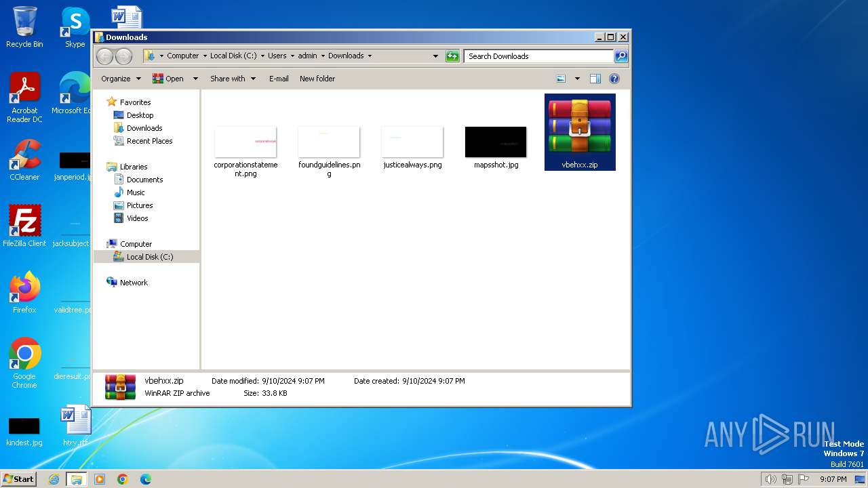Expand the recent pages dropdown arrow after Users breadcrumb
The image size is (868, 488).
tap(292, 56)
